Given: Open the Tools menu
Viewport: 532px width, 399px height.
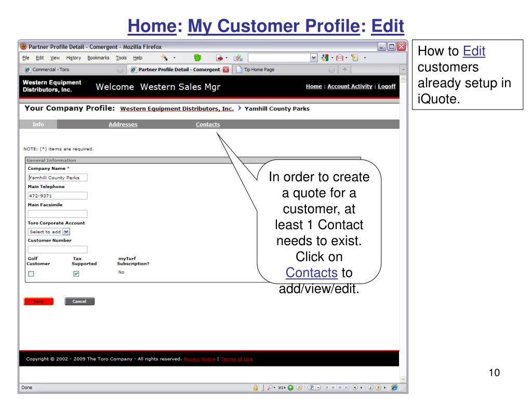Looking at the screenshot, I should pos(121,58).
